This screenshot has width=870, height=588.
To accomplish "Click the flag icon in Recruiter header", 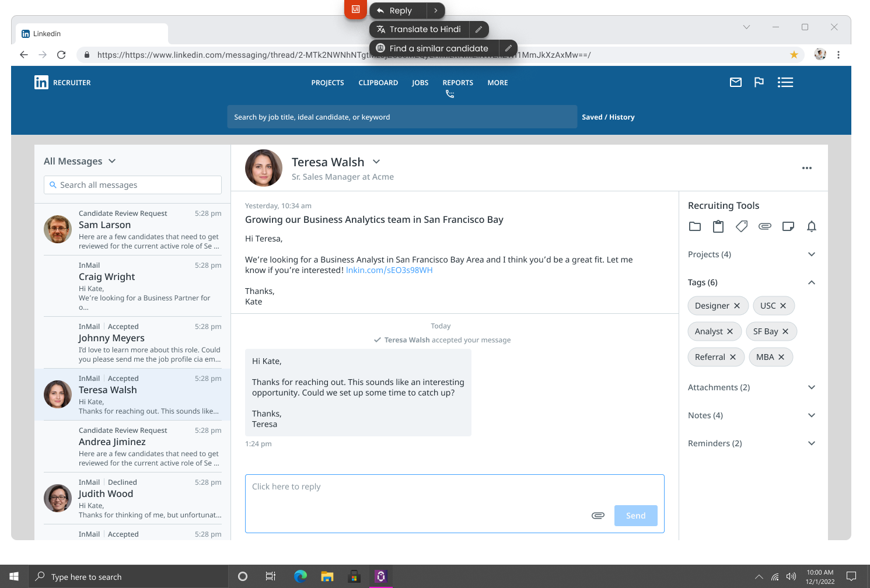I will 759,82.
